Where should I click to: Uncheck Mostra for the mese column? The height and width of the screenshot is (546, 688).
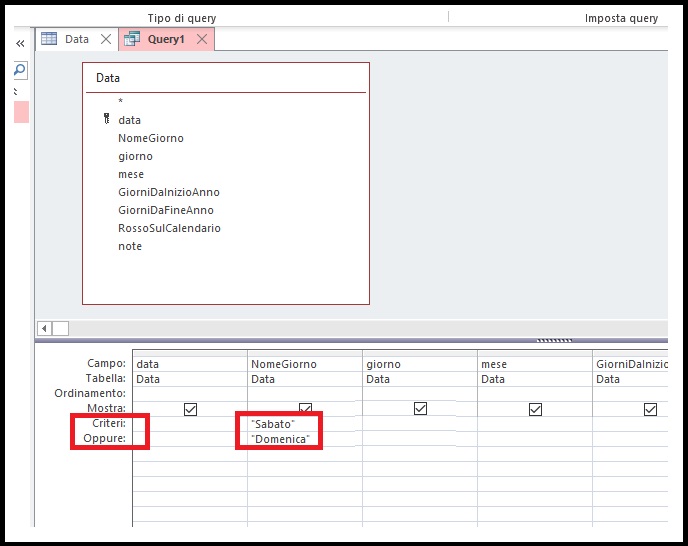tap(535, 409)
